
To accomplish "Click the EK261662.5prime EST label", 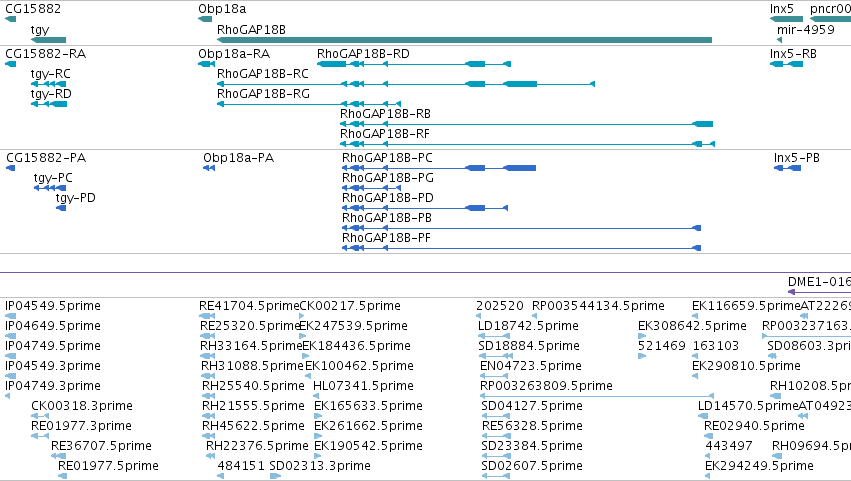I will point(369,426).
